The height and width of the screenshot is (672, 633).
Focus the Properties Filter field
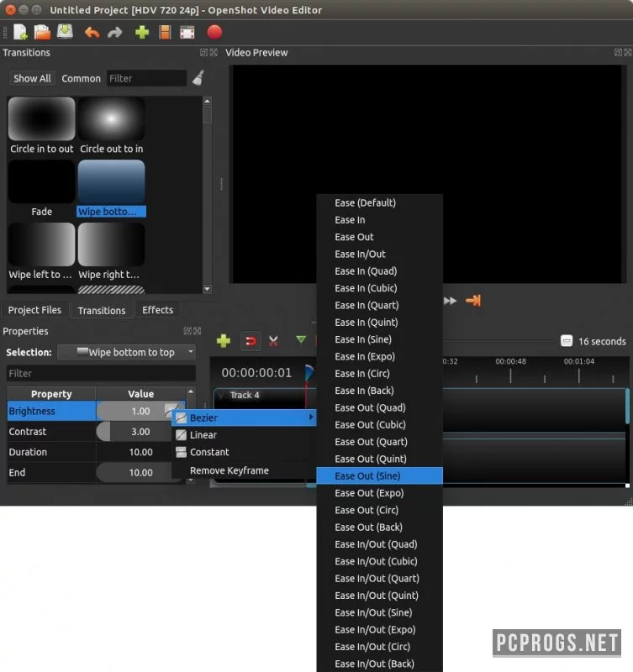pos(101,373)
